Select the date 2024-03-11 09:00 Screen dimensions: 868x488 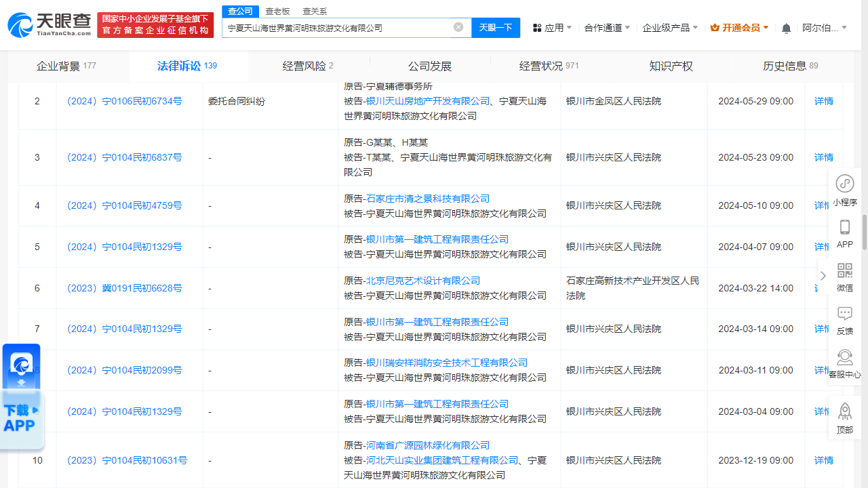(755, 370)
